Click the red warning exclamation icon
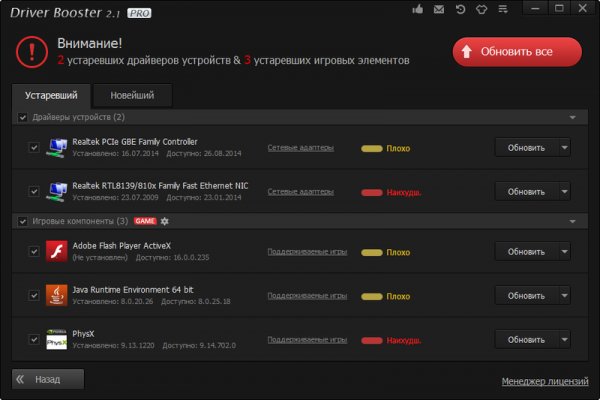 [32, 52]
